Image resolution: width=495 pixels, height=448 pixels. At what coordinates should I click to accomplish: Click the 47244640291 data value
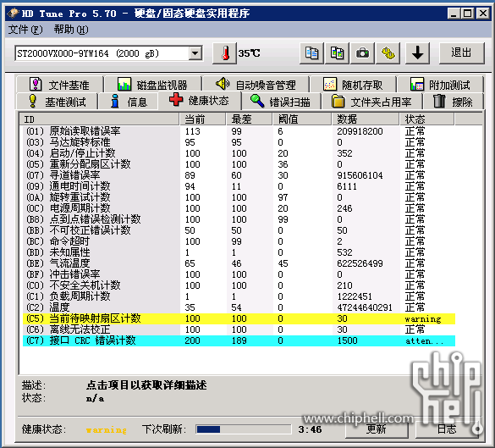click(365, 307)
